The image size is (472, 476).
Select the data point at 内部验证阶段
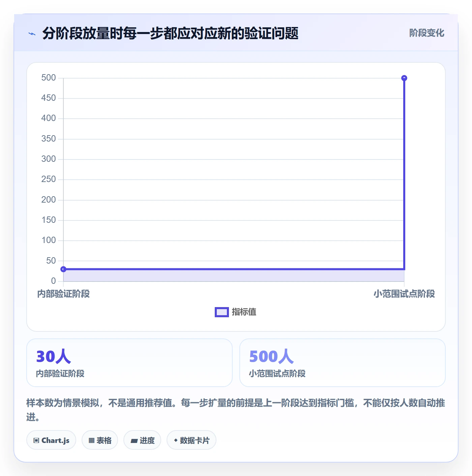click(x=63, y=269)
